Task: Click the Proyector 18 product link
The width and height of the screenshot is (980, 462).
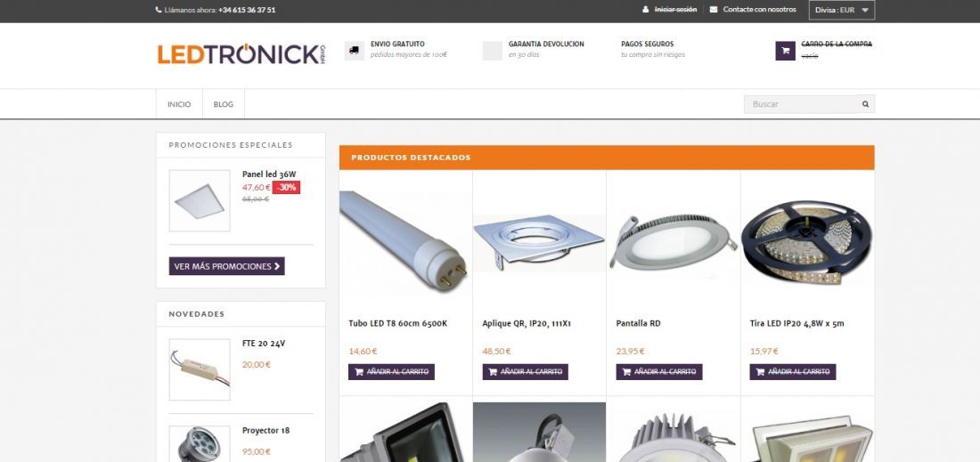Action: coord(265,431)
